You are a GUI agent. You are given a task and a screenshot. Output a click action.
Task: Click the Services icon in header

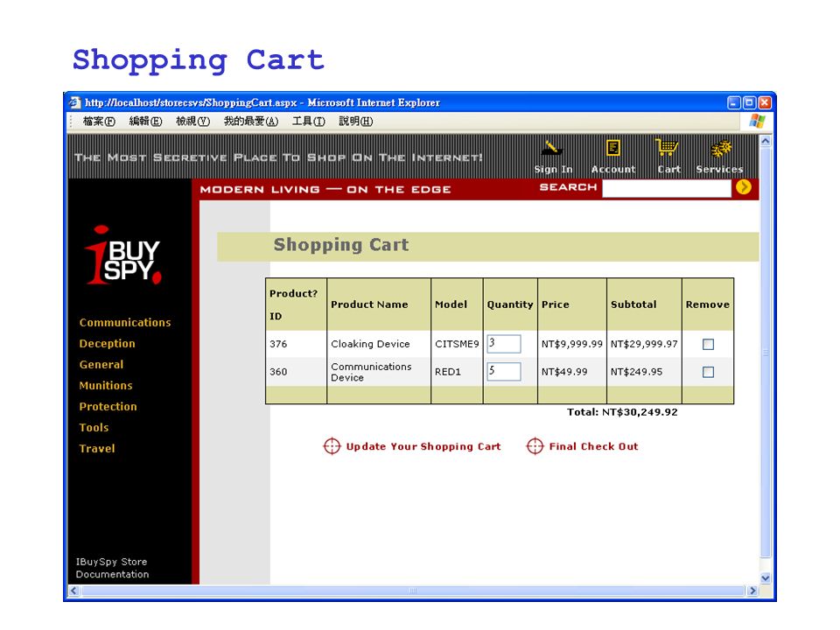[x=721, y=149]
